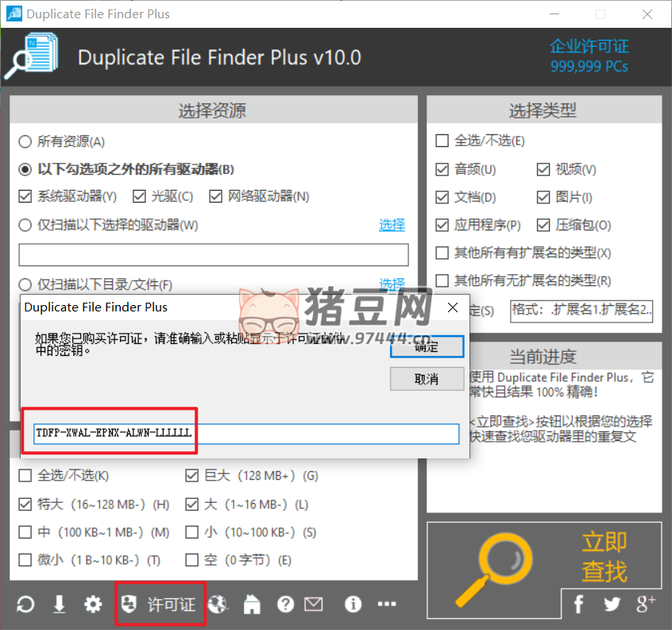Click the envelope email icon
The height and width of the screenshot is (630, 672).
coord(314,605)
